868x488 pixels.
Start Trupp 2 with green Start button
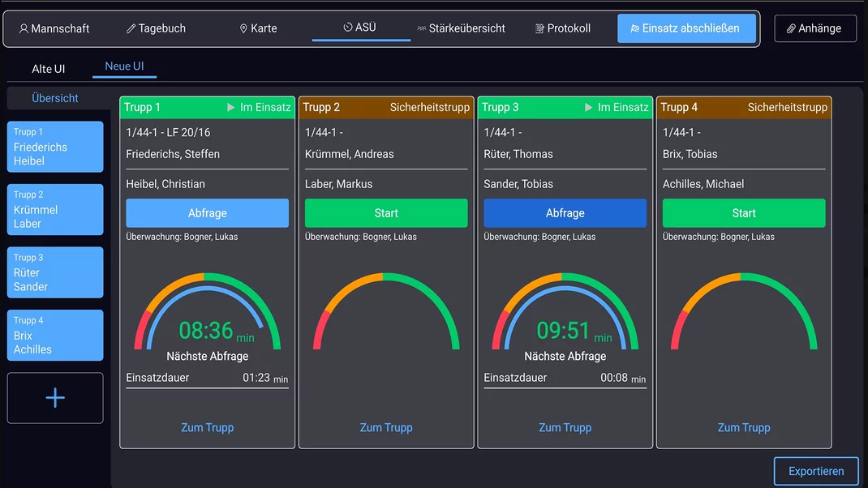pyautogui.click(x=386, y=213)
